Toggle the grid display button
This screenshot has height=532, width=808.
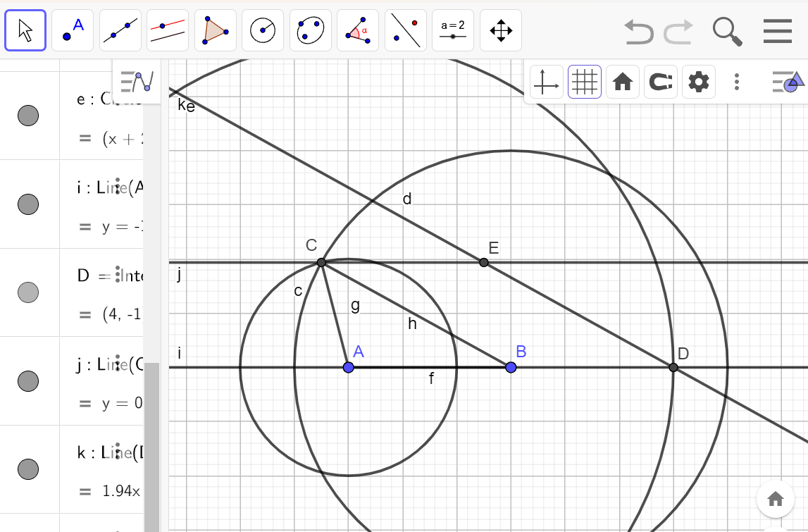585,82
